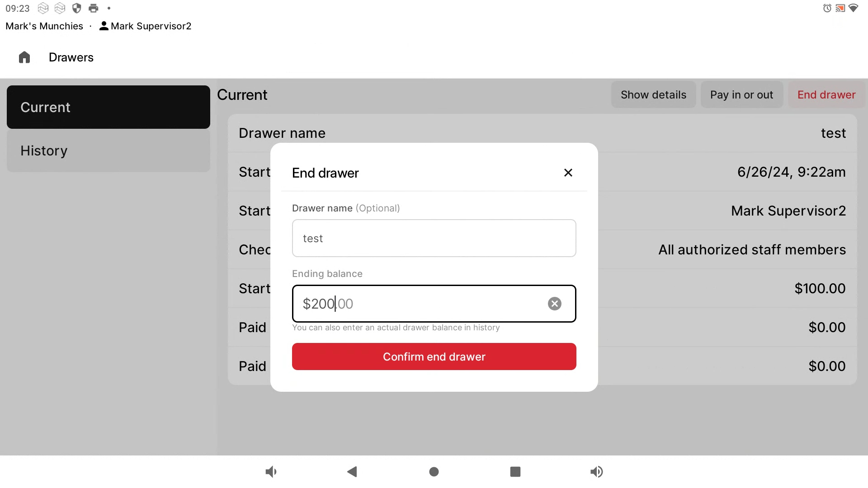Tap the shield status icon
Image resolution: width=868 pixels, height=488 pixels.
[77, 8]
